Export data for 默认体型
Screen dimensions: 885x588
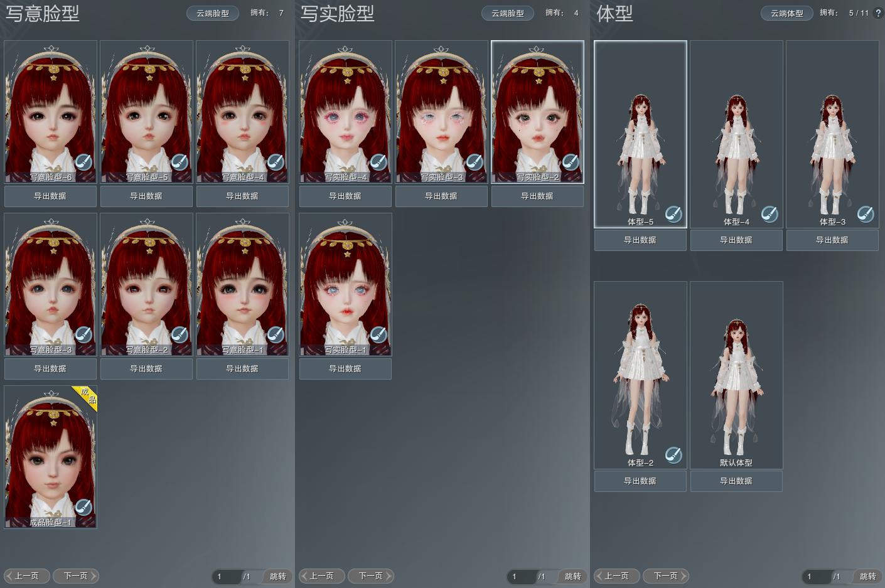(x=736, y=481)
